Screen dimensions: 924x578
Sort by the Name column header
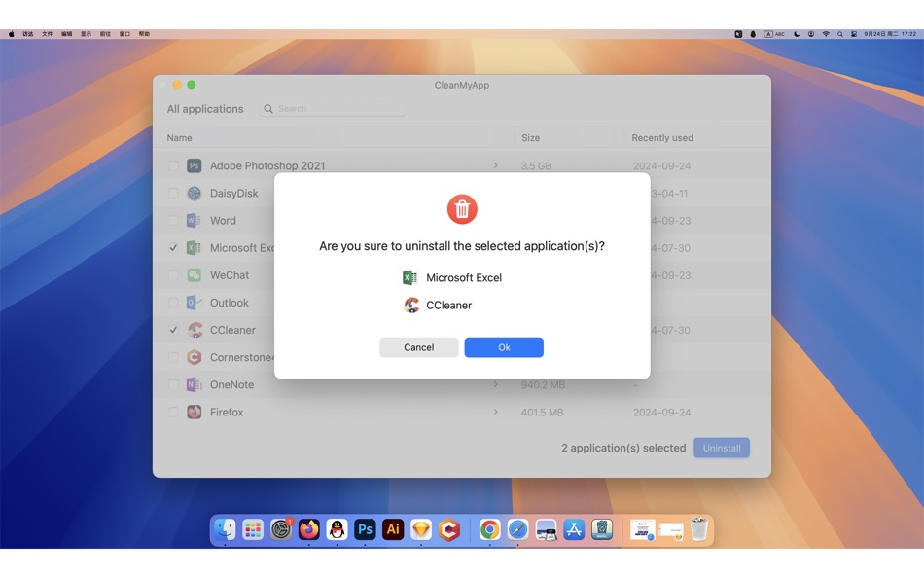[179, 138]
